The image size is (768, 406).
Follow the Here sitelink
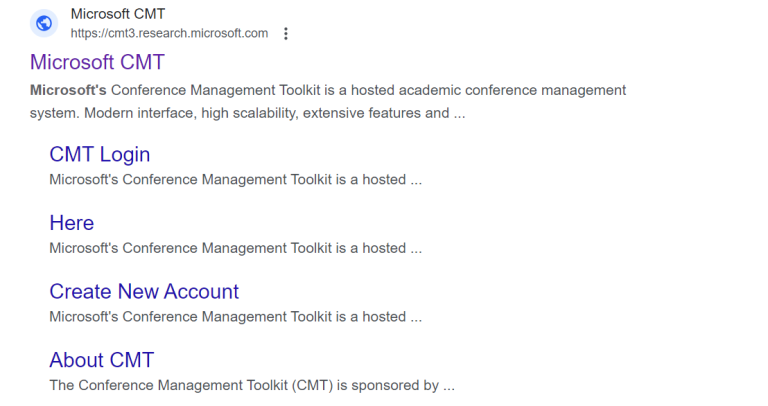[72, 223]
